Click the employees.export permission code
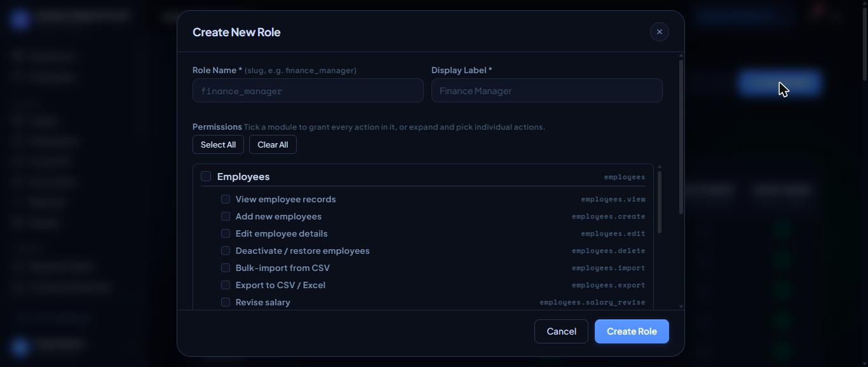This screenshot has height=367, width=868. coord(608,285)
